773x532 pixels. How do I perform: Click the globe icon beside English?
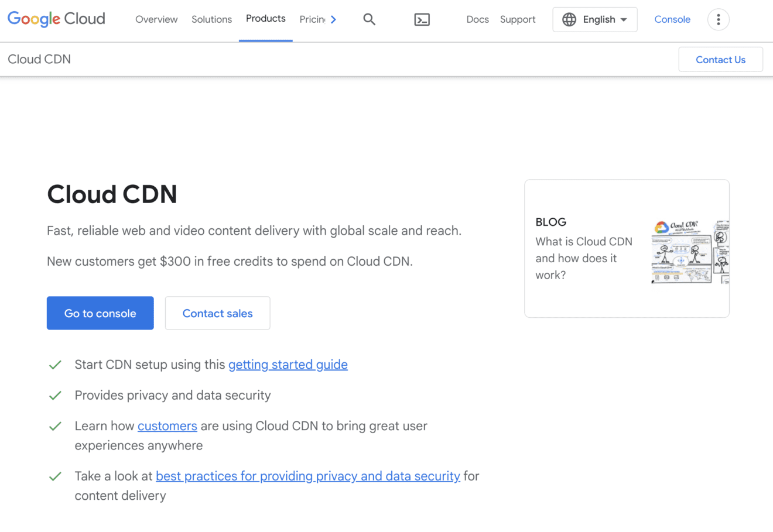click(569, 19)
